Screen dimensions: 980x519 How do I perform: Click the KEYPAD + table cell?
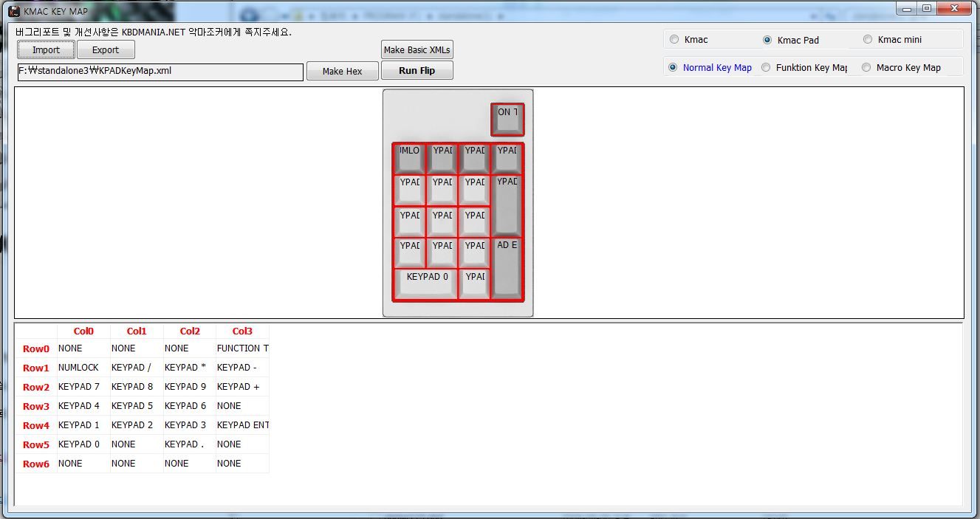click(242, 387)
